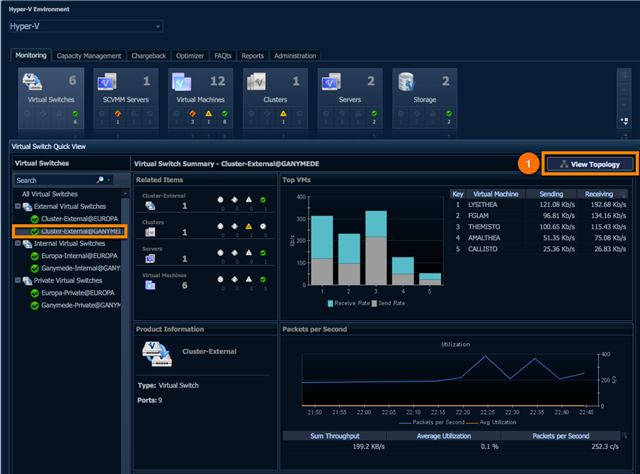The height and width of the screenshot is (474, 640).
Task: Click the Internal Virtual Switches folder icon
Action: (x=27, y=244)
